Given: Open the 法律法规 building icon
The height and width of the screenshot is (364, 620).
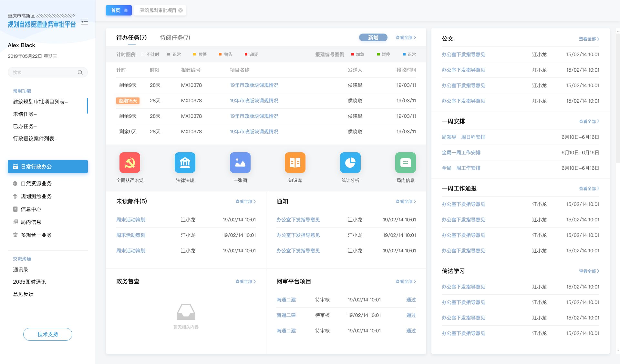Looking at the screenshot, I should pyautogui.click(x=185, y=163).
